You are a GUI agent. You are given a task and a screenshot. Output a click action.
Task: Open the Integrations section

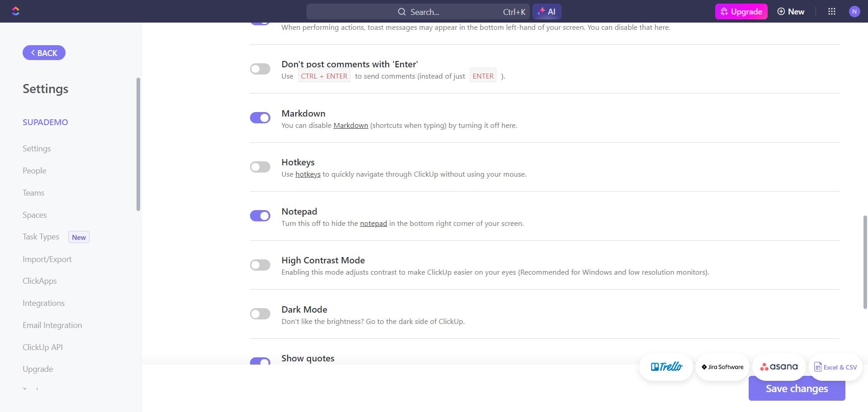tap(43, 303)
